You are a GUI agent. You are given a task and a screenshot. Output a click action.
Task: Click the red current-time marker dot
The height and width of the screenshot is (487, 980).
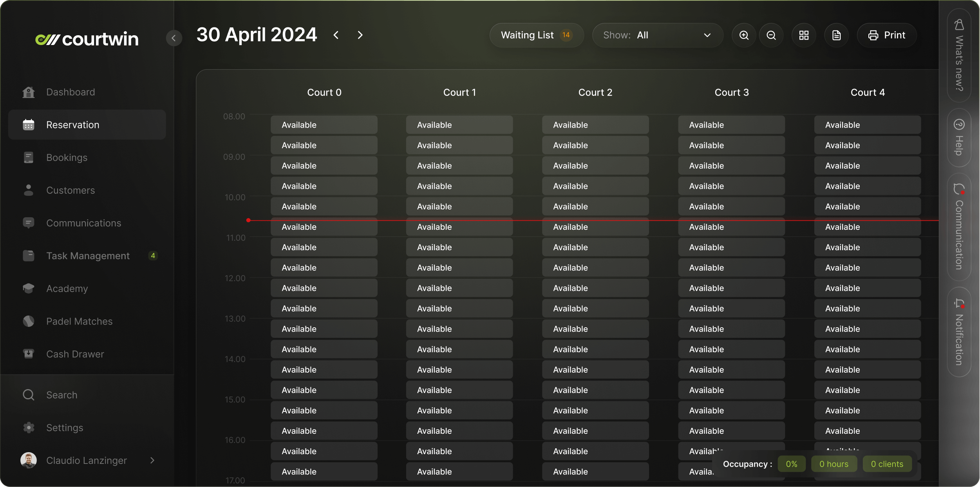248,220
